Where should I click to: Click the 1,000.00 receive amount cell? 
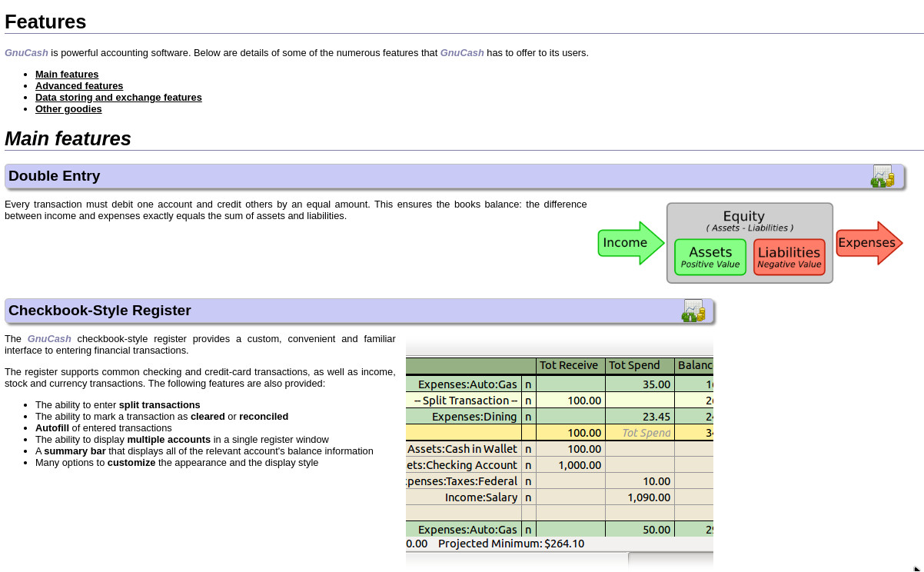571,465
